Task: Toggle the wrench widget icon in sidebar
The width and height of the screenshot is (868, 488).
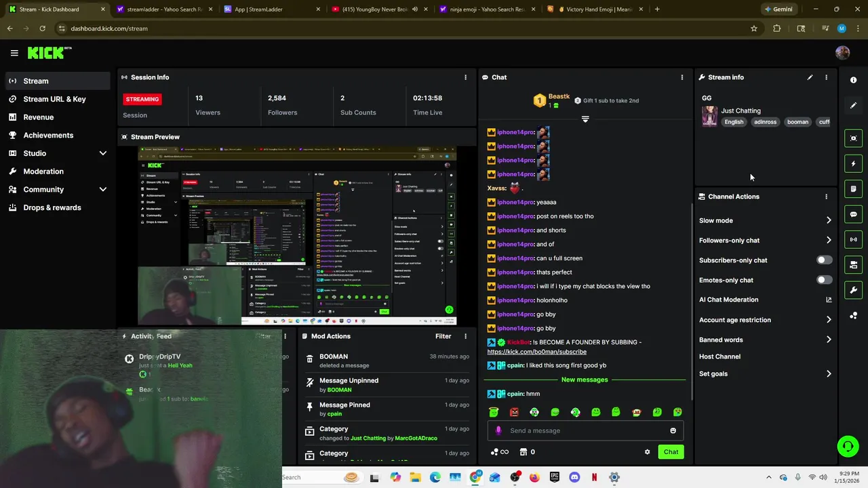Action: [x=853, y=290]
